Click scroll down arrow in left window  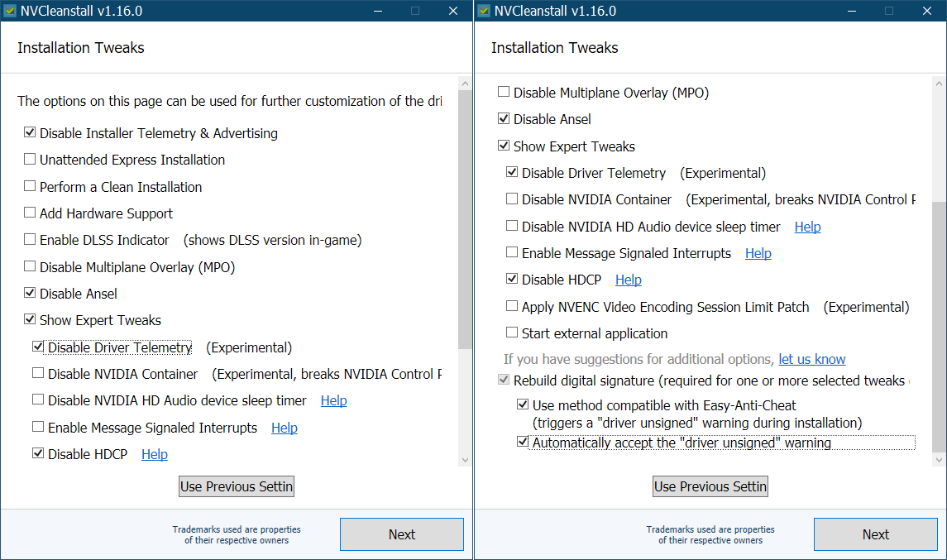pos(465,460)
